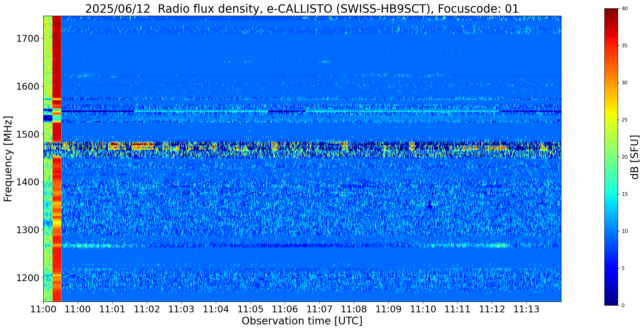Screen dimensions: 644x330
Task: Click the 'Observation time [UTC]' axis label
Action: click(302, 321)
